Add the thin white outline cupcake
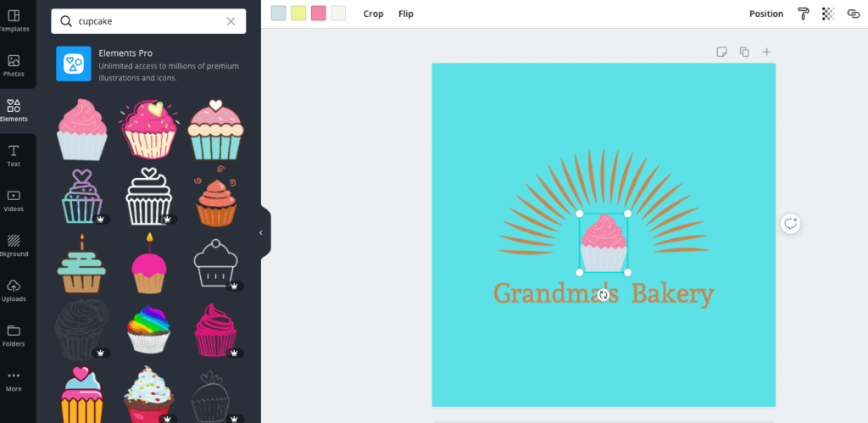 (x=215, y=264)
